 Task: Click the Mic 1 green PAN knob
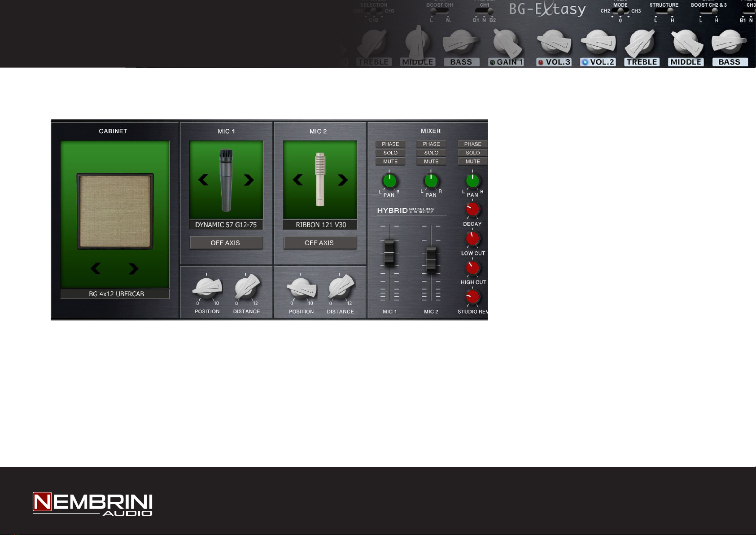coord(389,181)
